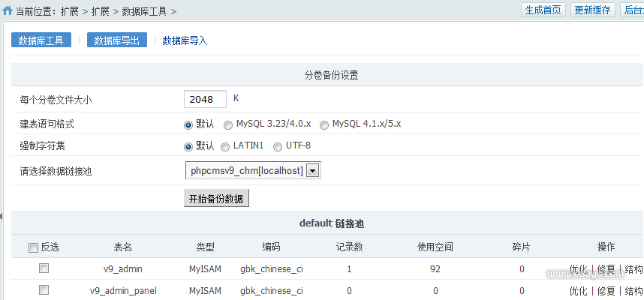Select the UTF-8 charset radio button

pyautogui.click(x=278, y=146)
